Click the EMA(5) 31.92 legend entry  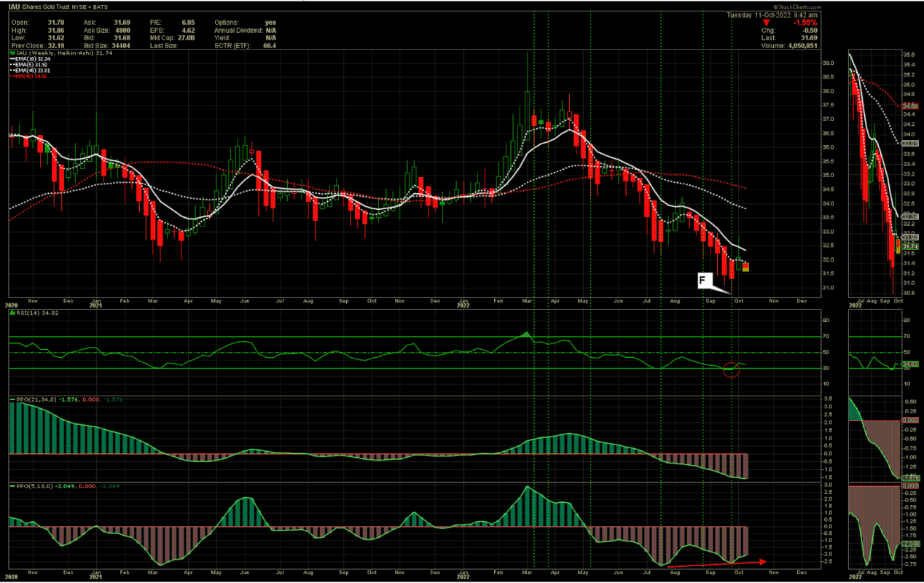[31, 65]
